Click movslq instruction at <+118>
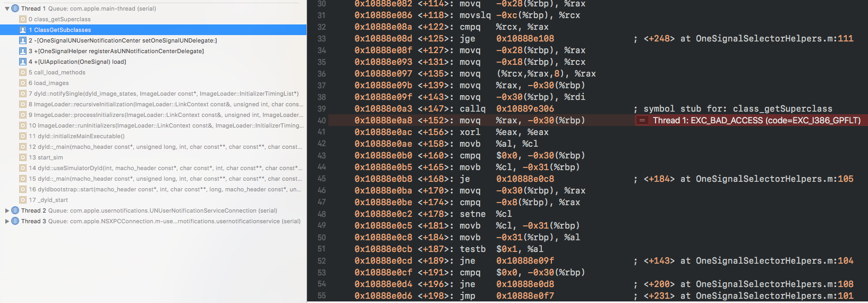868x303 pixels. pyautogui.click(x=475, y=15)
